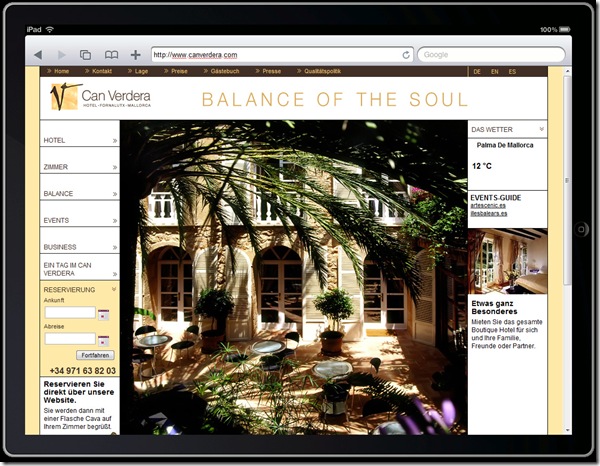Open the bookmarks book icon
The height and width of the screenshot is (466, 600).
tap(111, 54)
